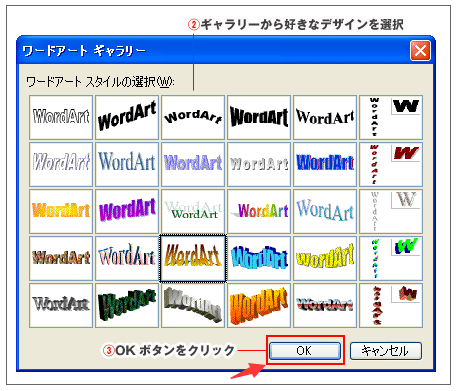The height and width of the screenshot is (391, 460).
Task: Select the pale gray vertical WordArt style
Action: pos(391,211)
